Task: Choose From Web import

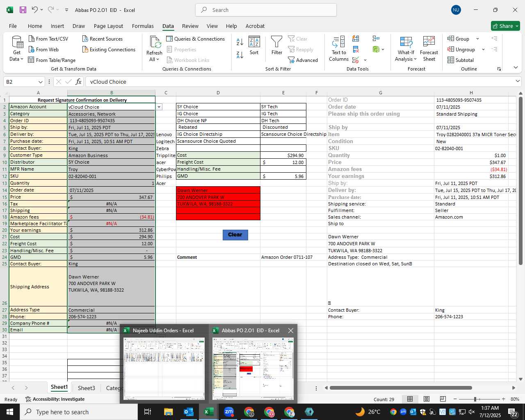Action: click(x=43, y=49)
